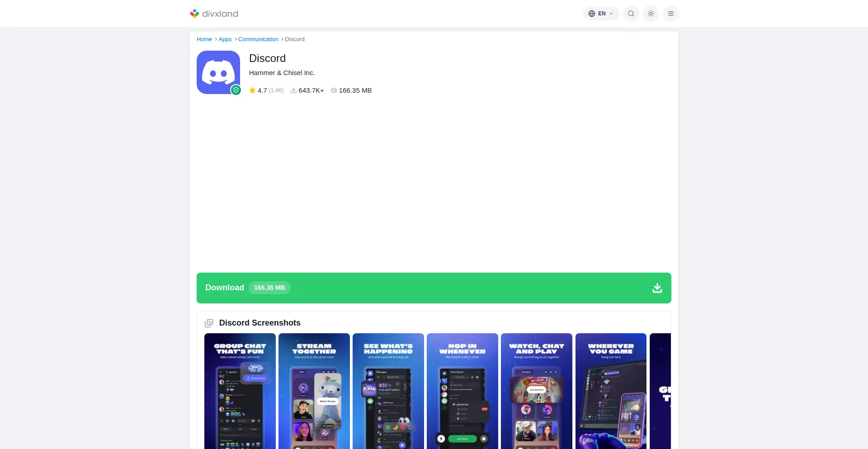The width and height of the screenshot is (868, 449).
Task: Click the Discord breadcrumb current page text
Action: coord(295,39)
